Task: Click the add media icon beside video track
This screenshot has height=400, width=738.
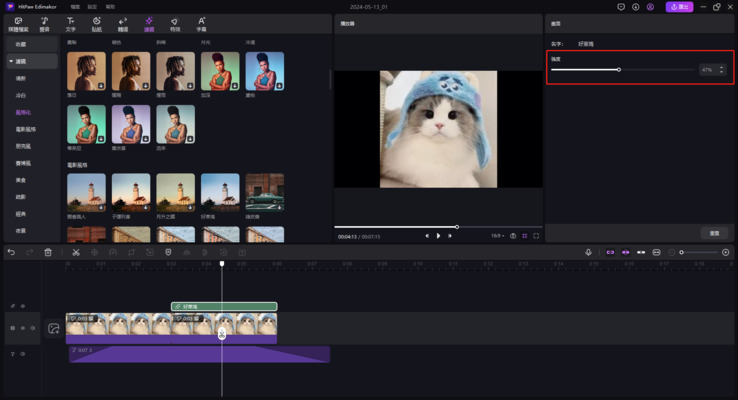Action: click(54, 328)
